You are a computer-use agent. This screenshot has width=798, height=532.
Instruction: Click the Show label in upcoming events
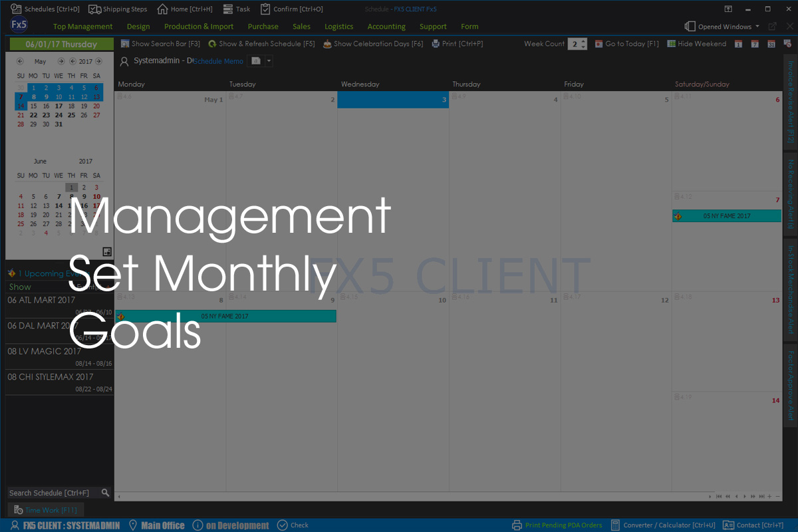pyautogui.click(x=20, y=287)
